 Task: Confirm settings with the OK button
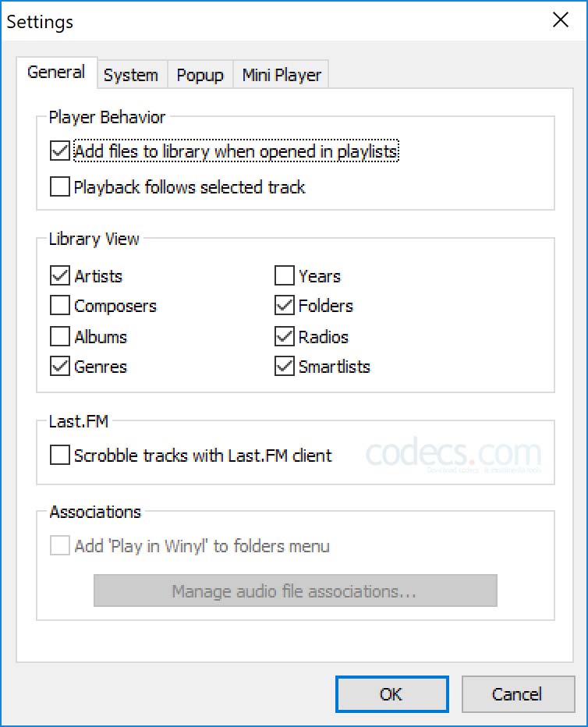tap(391, 694)
